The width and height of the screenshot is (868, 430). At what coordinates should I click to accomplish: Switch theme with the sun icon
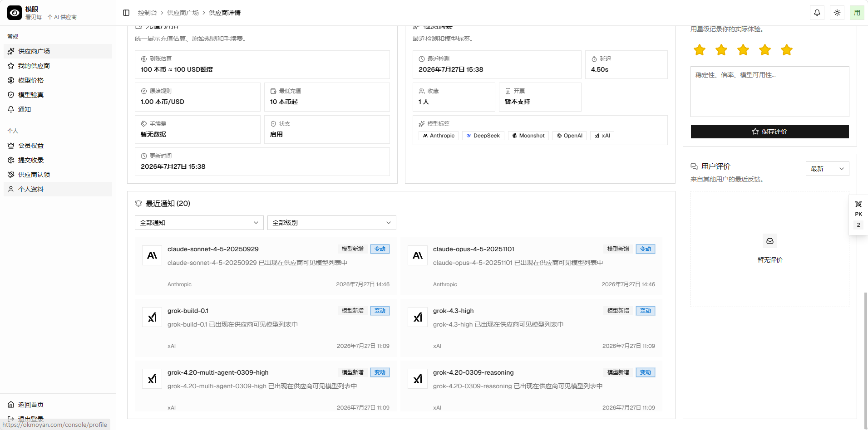837,13
